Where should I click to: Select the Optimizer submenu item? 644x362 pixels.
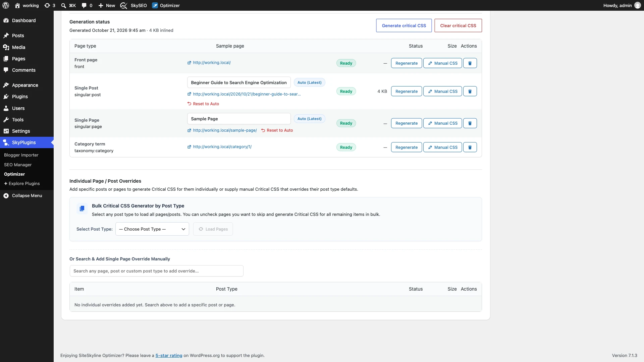(14, 174)
